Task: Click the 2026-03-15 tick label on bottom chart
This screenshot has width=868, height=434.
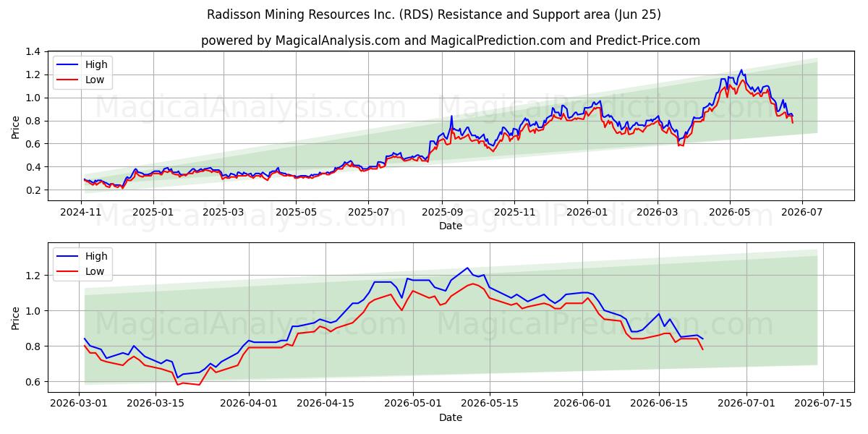Action: click(154, 404)
